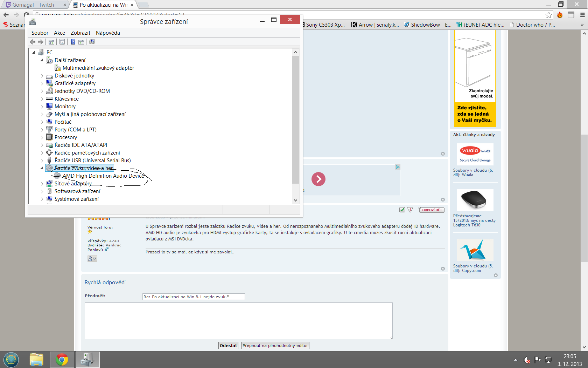
Task: Open the Logitech T630 mouse article link
Action: point(474,220)
